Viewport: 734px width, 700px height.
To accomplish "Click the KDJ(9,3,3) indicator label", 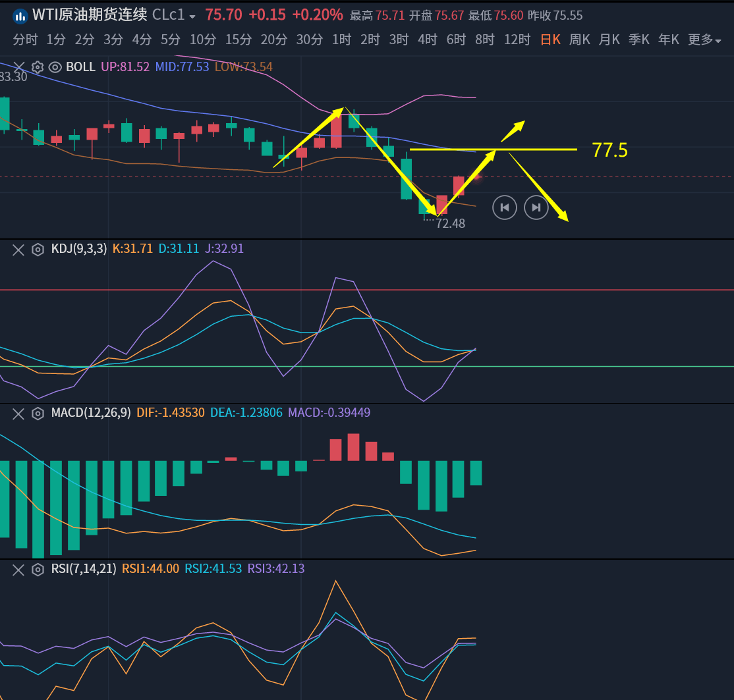I will 79,248.
